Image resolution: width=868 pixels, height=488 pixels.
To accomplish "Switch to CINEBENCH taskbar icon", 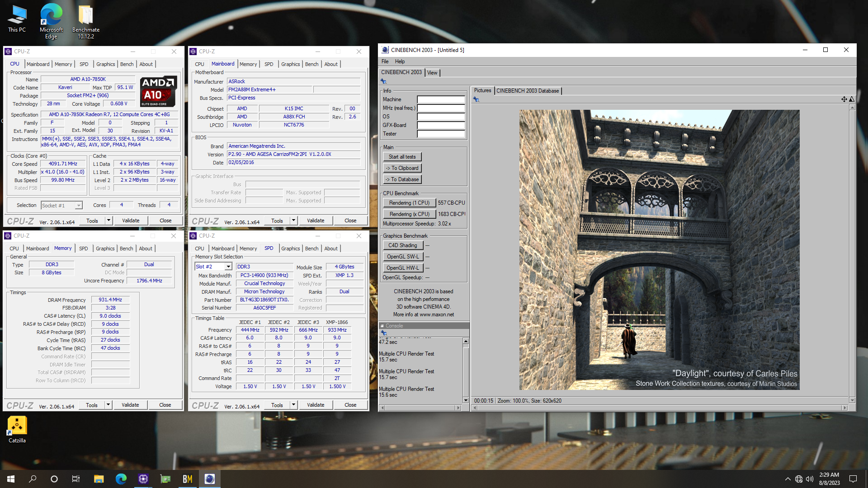I will (x=210, y=479).
